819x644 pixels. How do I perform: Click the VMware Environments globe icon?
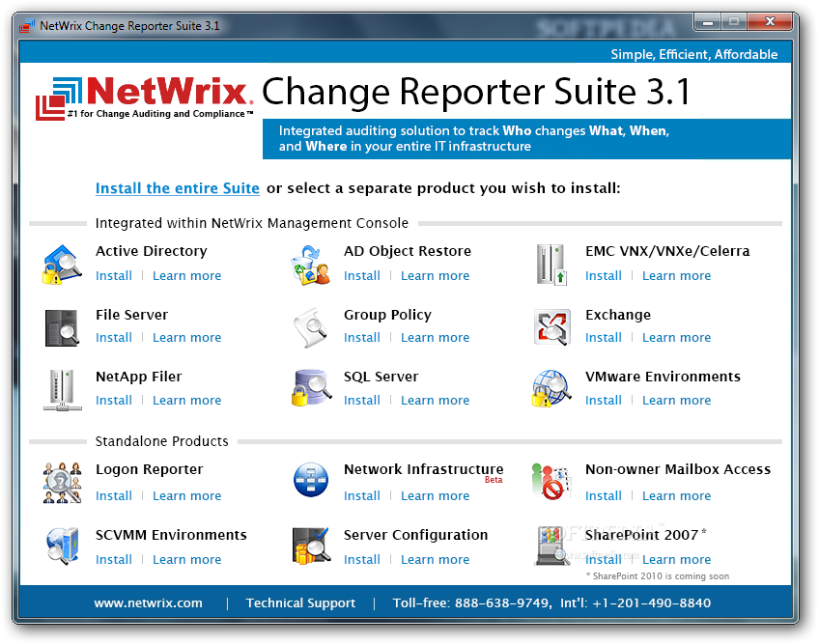pyautogui.click(x=551, y=388)
